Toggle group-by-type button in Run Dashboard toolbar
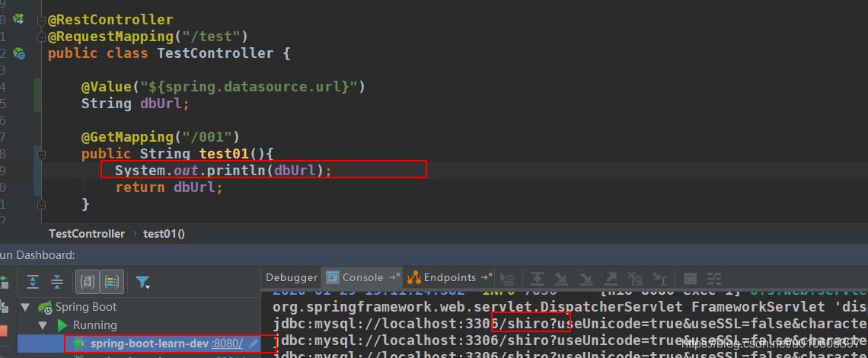This screenshot has width=868, height=358. [x=88, y=282]
